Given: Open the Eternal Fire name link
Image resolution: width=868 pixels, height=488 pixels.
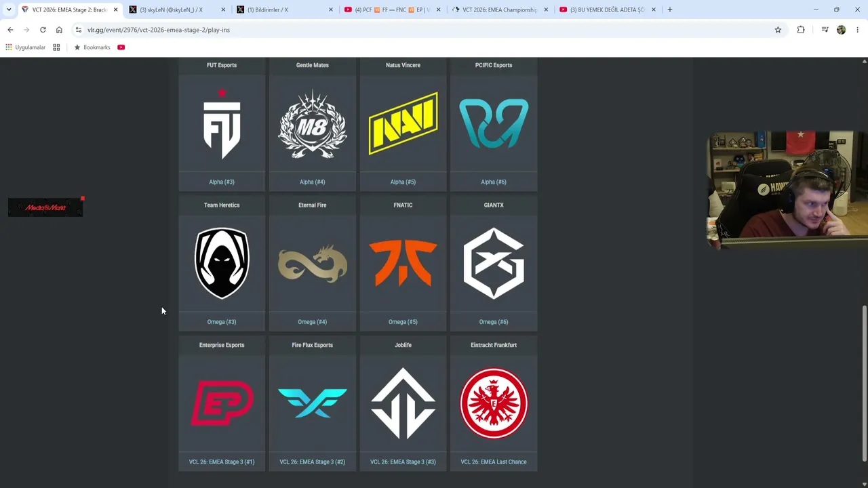Looking at the screenshot, I should click(313, 205).
